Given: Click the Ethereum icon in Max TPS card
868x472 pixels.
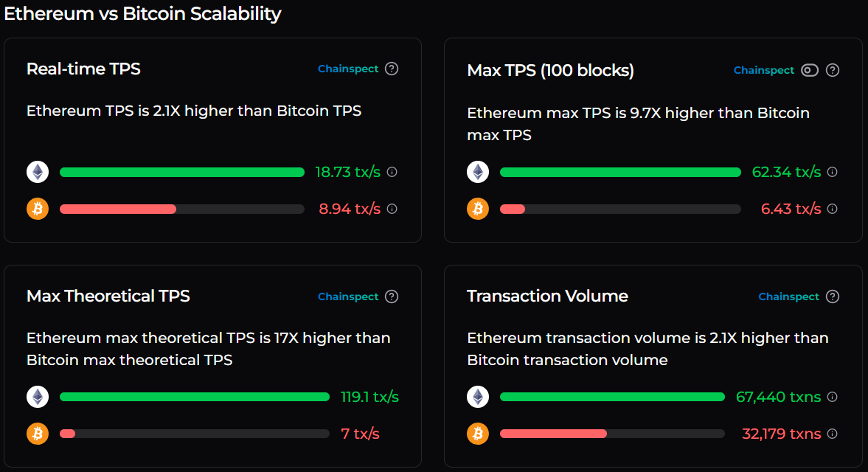Looking at the screenshot, I should (477, 171).
